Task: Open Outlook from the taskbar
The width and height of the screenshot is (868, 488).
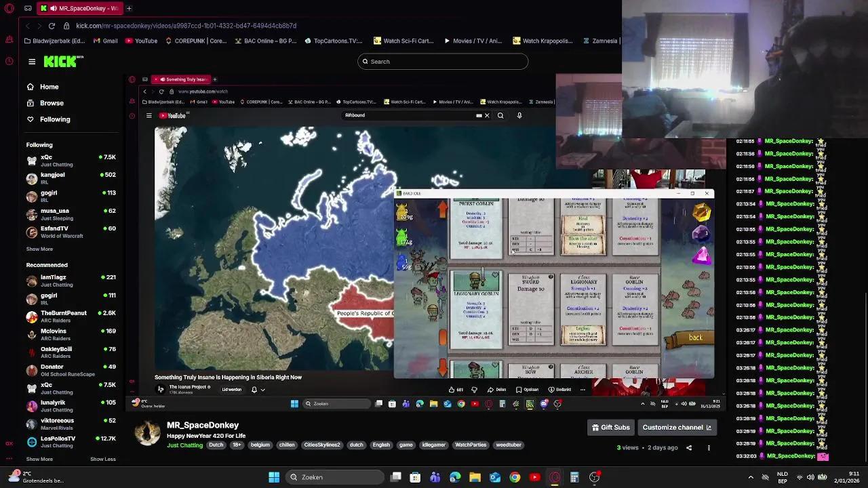Action: [495, 477]
